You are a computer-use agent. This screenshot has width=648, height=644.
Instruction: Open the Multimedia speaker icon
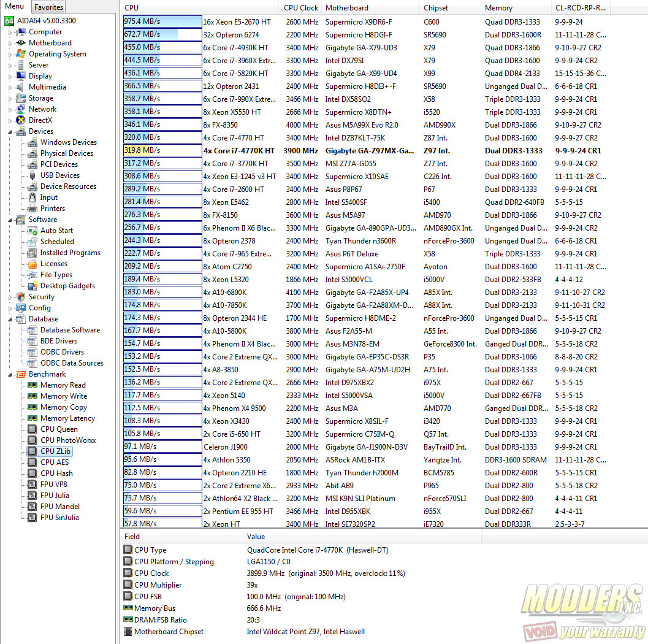(21, 87)
